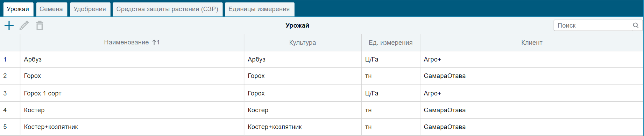The height and width of the screenshot is (136, 644).
Task: Switch to the Удобрения tab
Action: pos(90,9)
